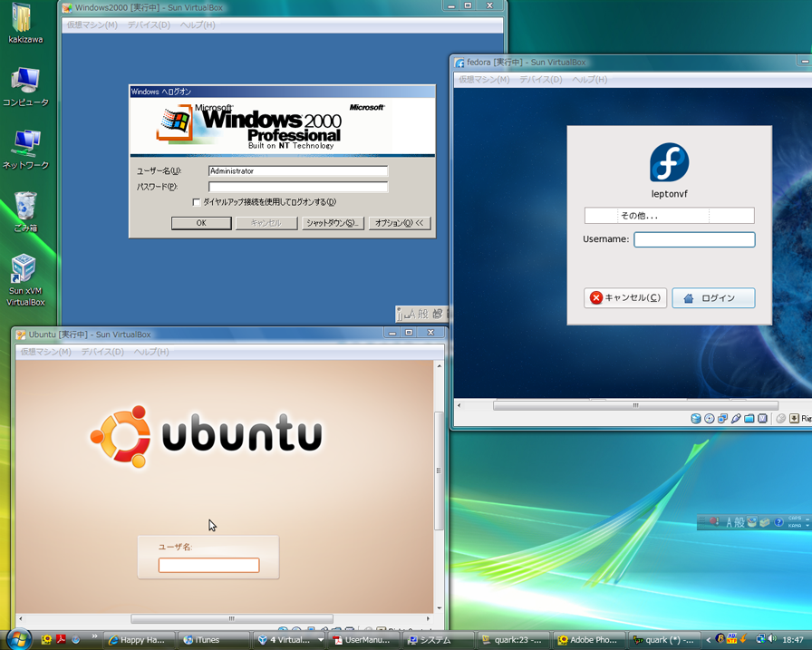The width and height of the screenshot is (812, 650).
Task: Click ログイン button in fedora login
Action: (713, 298)
